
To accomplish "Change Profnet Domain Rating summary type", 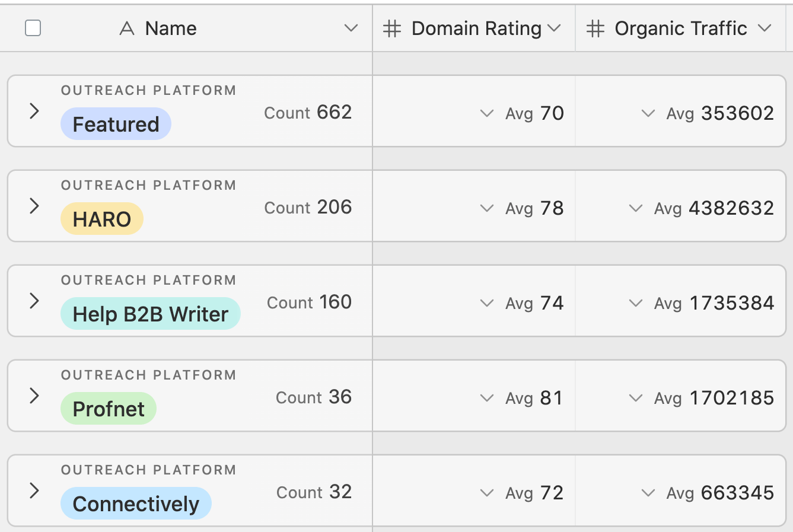I will [487, 398].
